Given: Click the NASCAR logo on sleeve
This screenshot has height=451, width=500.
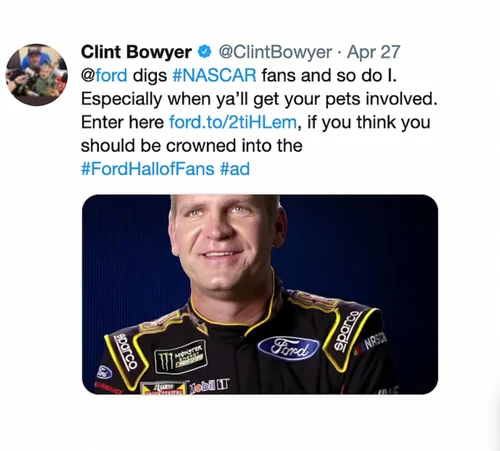Looking at the screenshot, I should click(x=371, y=344).
